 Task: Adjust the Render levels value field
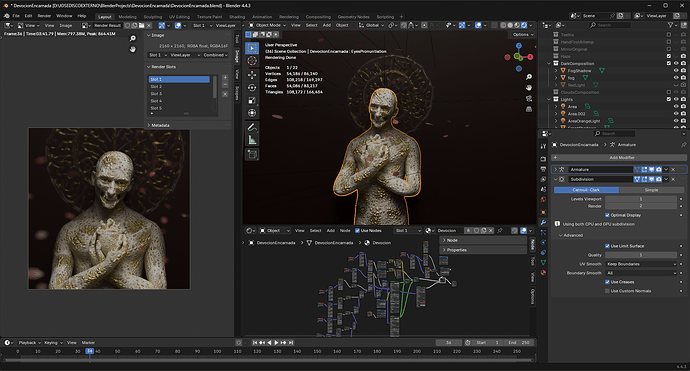click(641, 206)
